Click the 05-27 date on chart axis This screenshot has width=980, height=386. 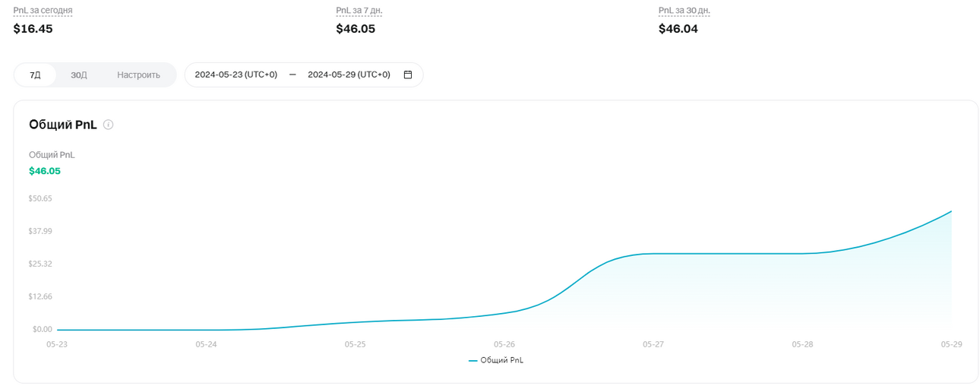pyautogui.click(x=653, y=344)
